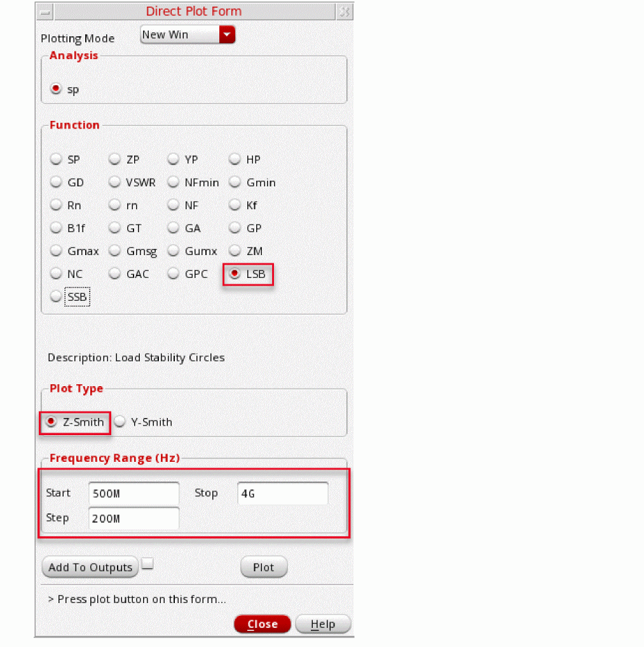644x647 pixels.
Task: Toggle the checkbox beside Add To Outputs
Action: [x=147, y=563]
